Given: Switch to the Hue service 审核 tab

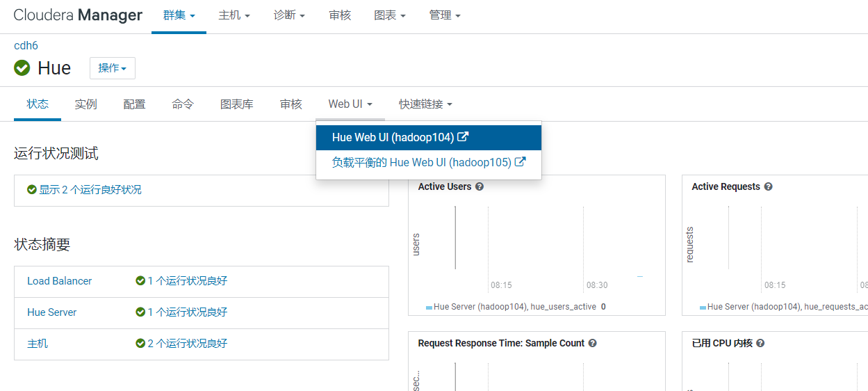Looking at the screenshot, I should pyautogui.click(x=291, y=104).
